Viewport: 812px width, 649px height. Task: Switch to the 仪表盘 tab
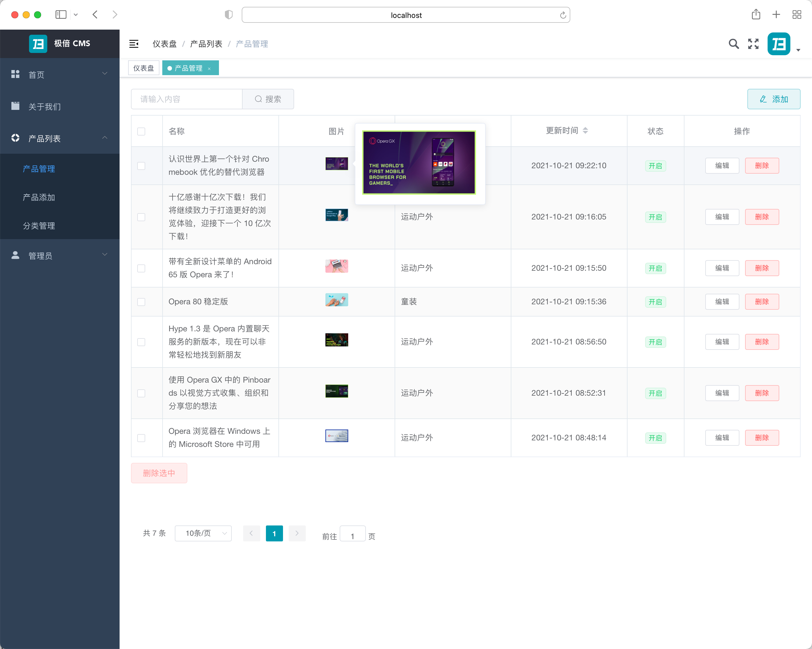click(143, 68)
